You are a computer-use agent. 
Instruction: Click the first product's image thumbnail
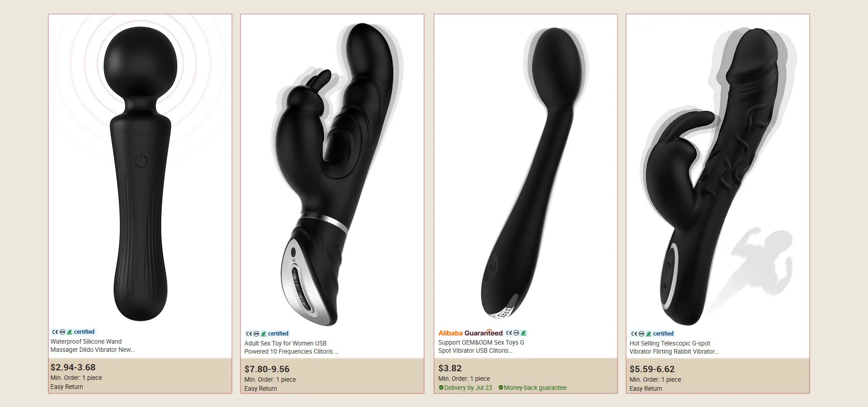[x=140, y=170]
